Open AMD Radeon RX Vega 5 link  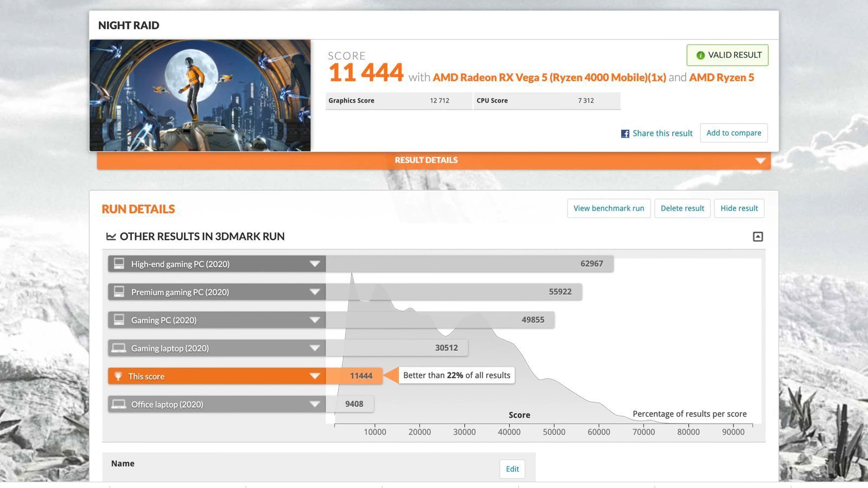(549, 78)
